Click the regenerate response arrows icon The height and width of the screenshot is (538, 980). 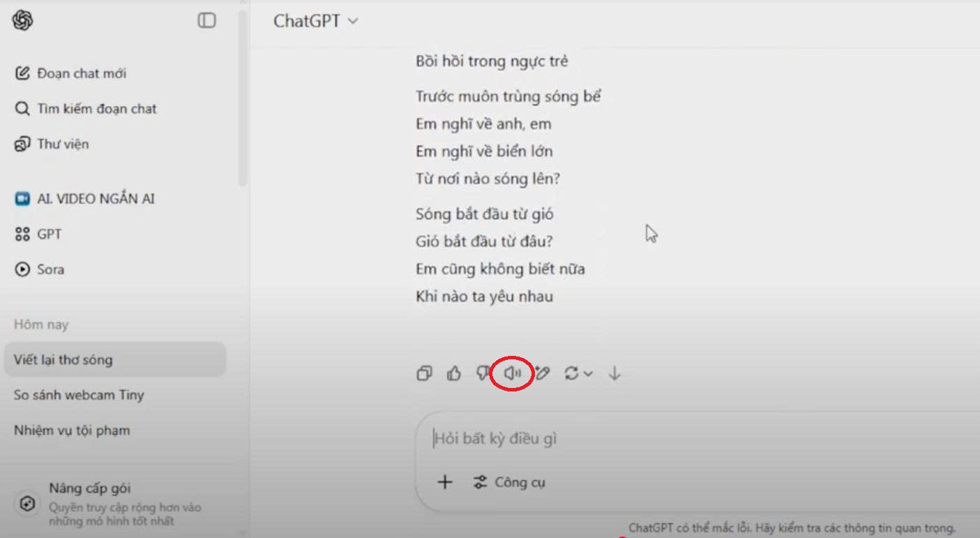pyautogui.click(x=571, y=374)
